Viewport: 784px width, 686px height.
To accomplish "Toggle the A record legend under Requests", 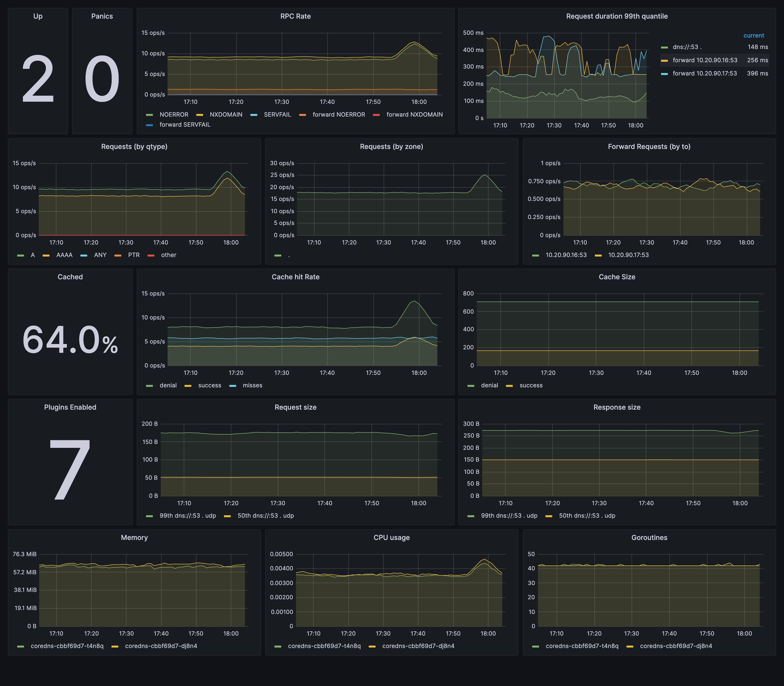I will click(x=33, y=255).
